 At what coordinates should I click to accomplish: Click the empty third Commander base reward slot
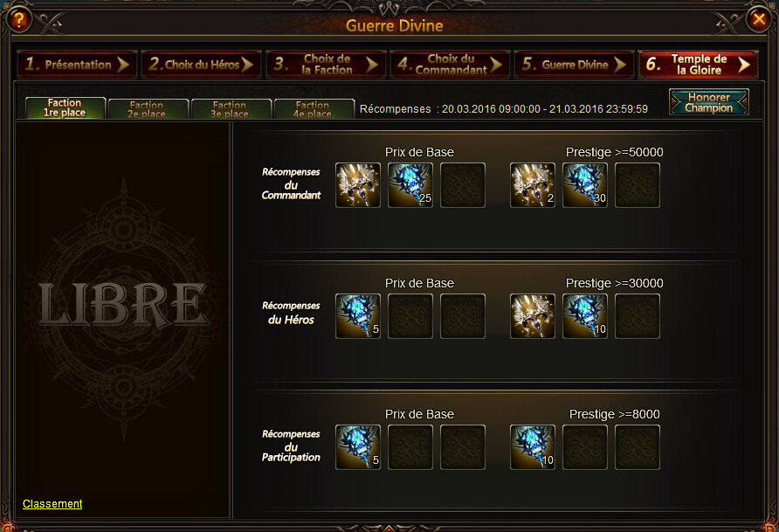463,185
